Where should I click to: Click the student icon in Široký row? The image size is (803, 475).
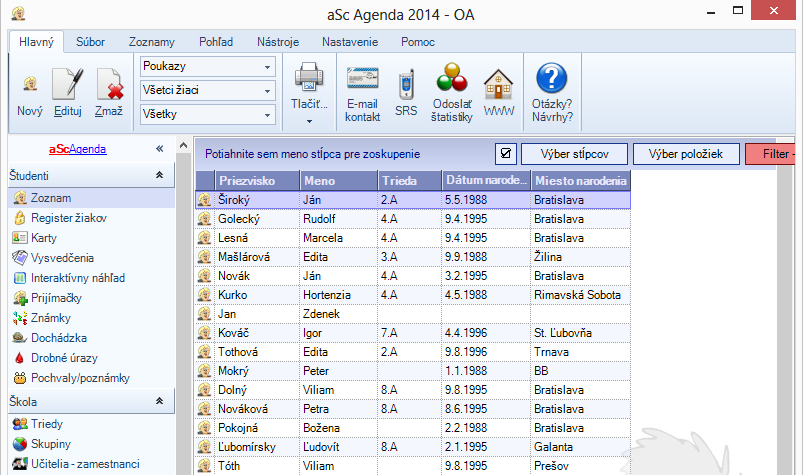(204, 200)
